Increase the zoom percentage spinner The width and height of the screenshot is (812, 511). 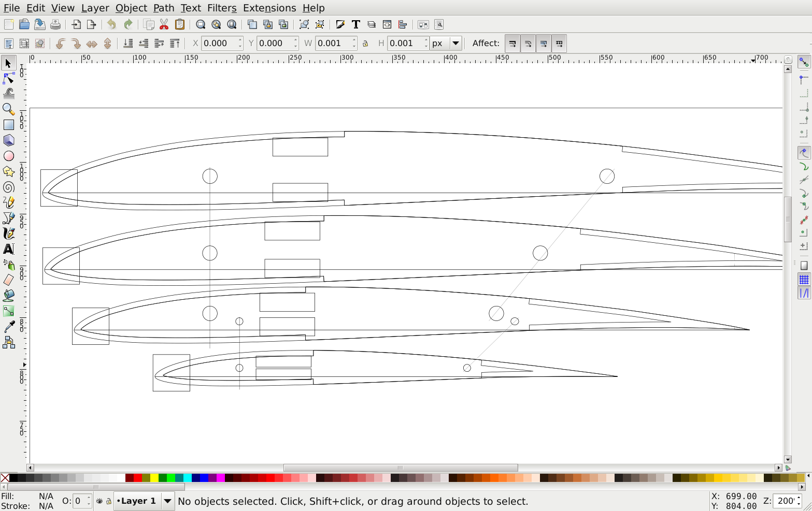800,498
